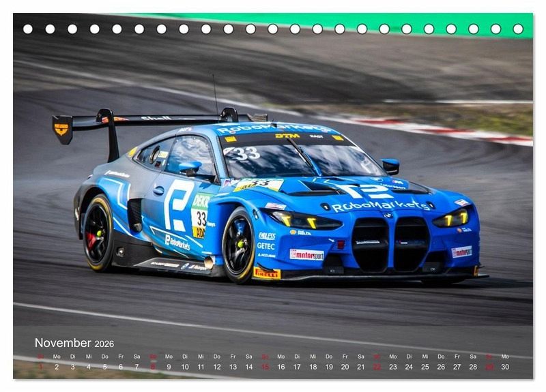Click the GETEC sponsor decal
The width and height of the screenshot is (546, 392).
266,246
